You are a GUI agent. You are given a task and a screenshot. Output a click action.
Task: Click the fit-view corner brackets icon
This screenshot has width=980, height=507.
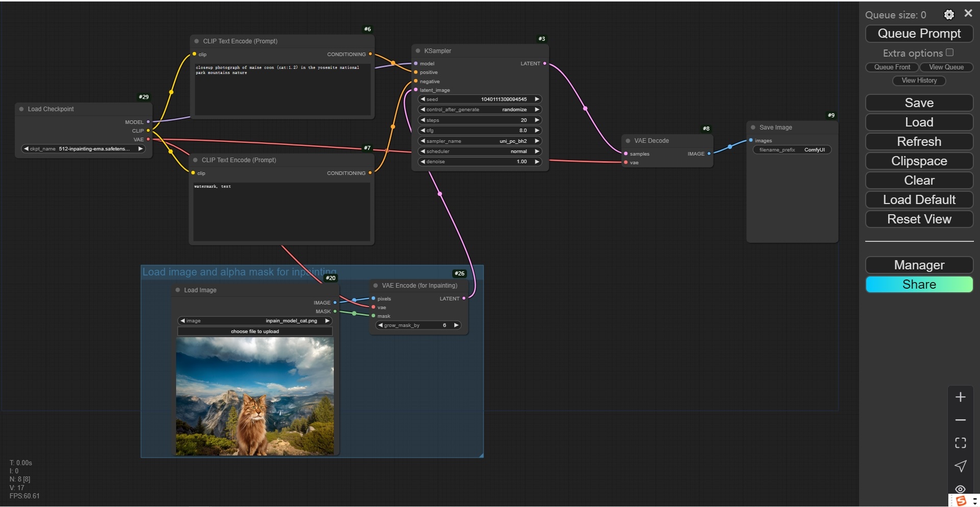960,443
